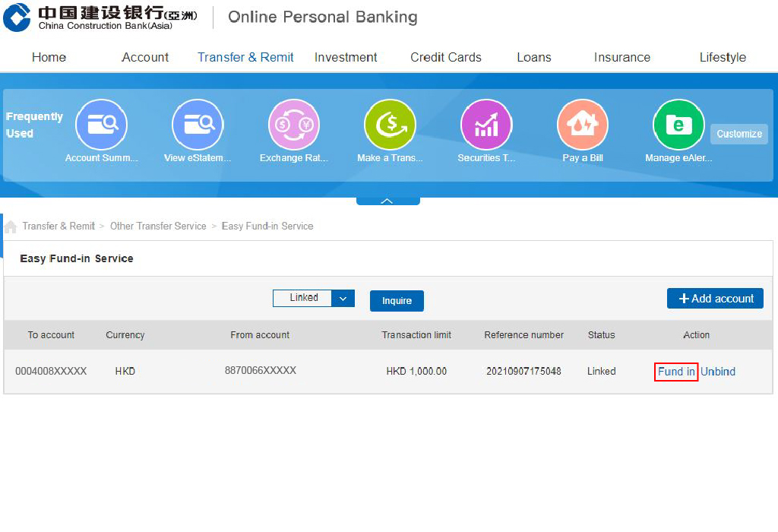Open the Credit Cards menu
The height and width of the screenshot is (532, 778).
[446, 58]
